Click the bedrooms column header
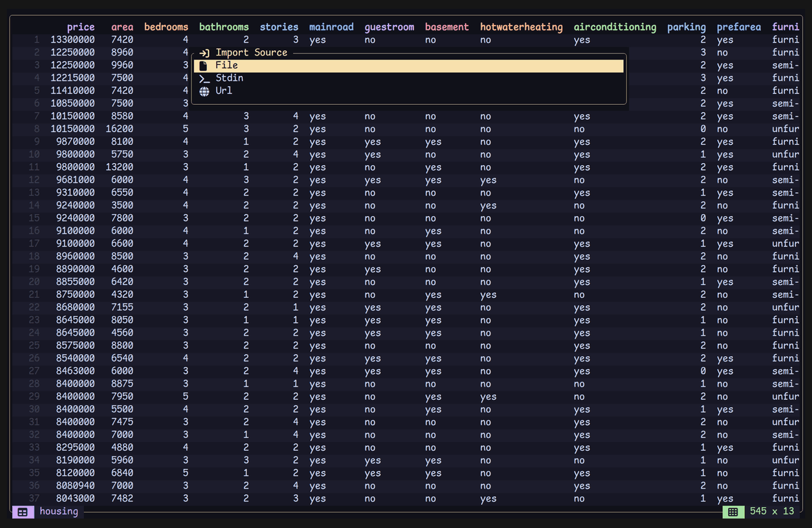This screenshot has width=812, height=528. pyautogui.click(x=166, y=27)
